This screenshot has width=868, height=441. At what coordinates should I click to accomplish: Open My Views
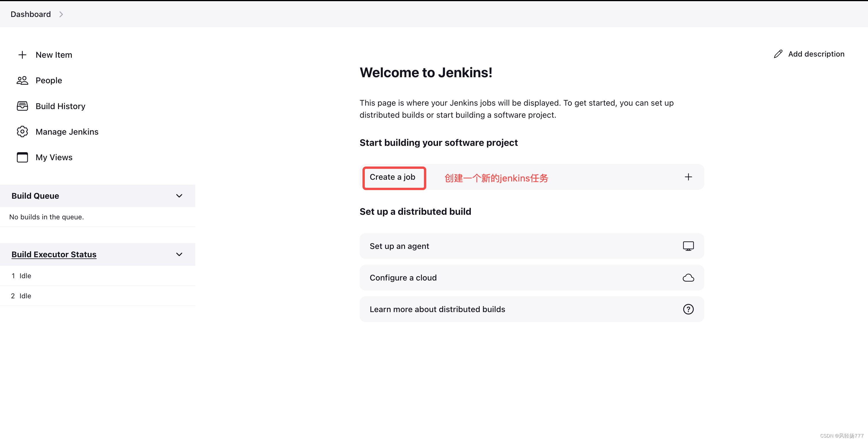[54, 157]
